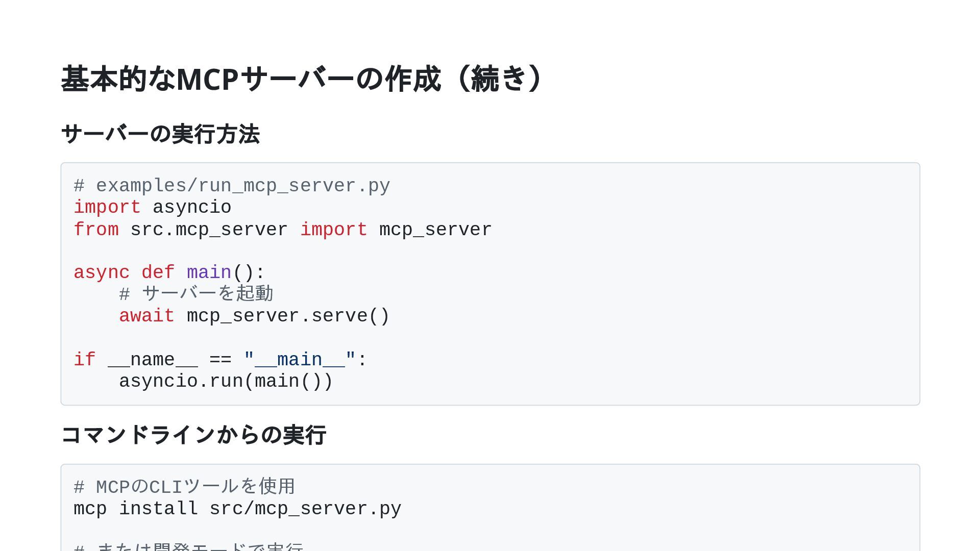Click the partially visible bottom comment line
The height and width of the screenshot is (551, 980).
coord(189,547)
